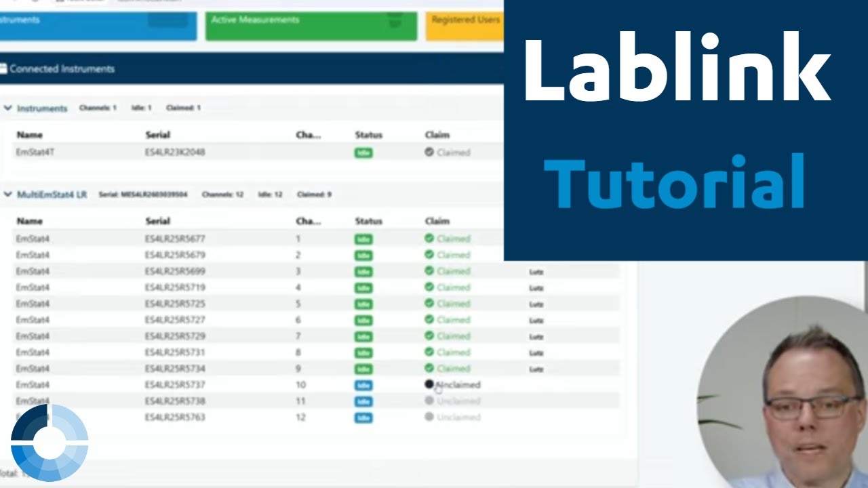Collapse the Instruments group chevron
This screenshot has width=868, height=488.
pyautogui.click(x=7, y=108)
